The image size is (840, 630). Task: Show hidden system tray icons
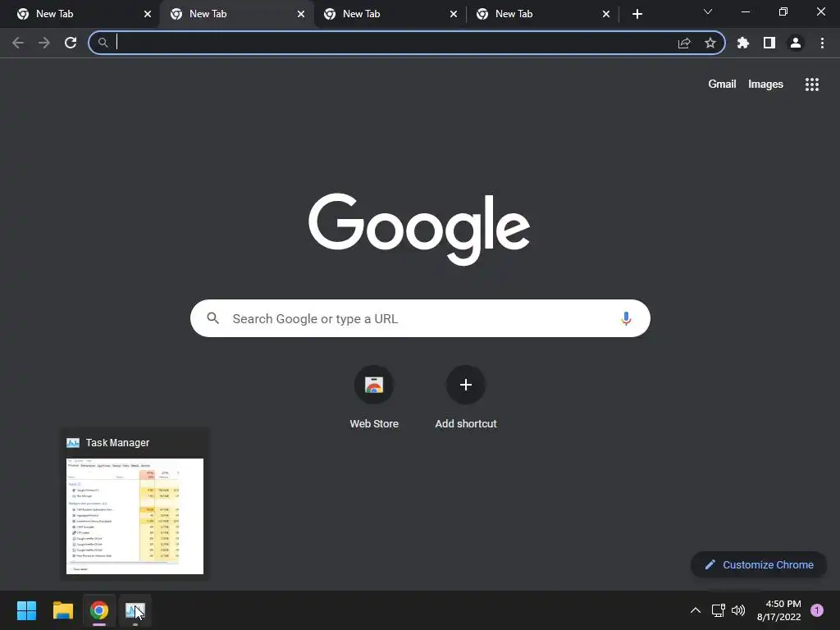tap(696, 610)
